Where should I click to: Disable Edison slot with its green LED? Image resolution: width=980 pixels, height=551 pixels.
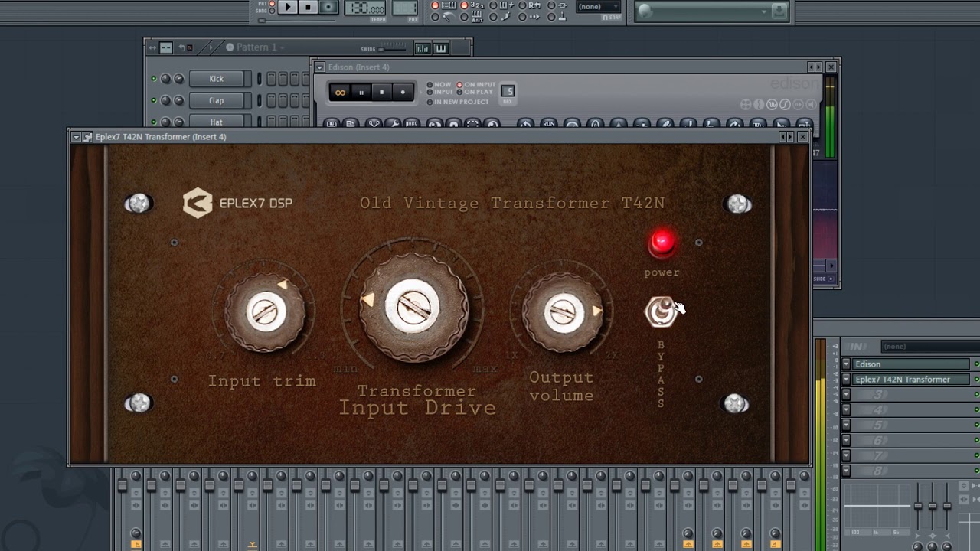[x=976, y=364]
